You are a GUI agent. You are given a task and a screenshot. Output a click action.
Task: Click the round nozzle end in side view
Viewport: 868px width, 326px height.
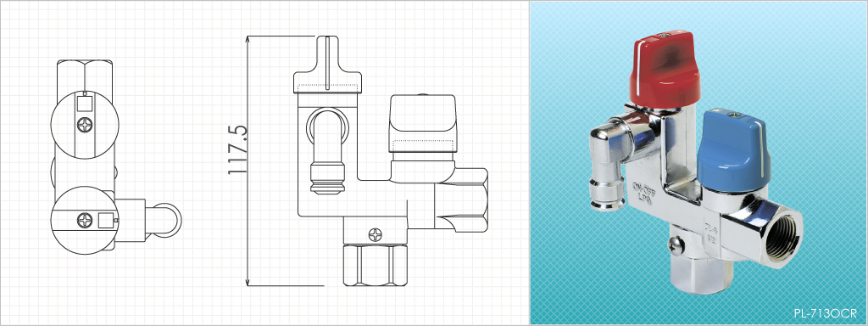[x=164, y=220]
